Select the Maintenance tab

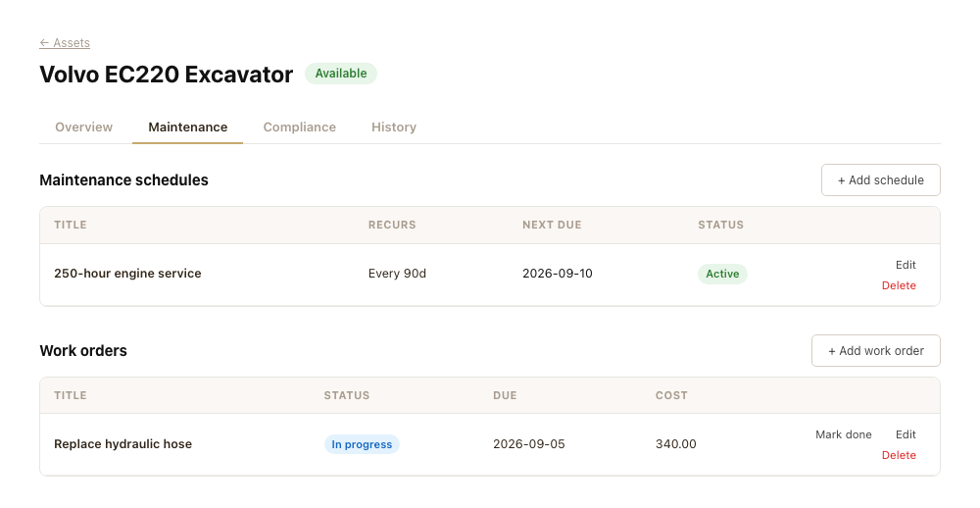click(x=187, y=127)
